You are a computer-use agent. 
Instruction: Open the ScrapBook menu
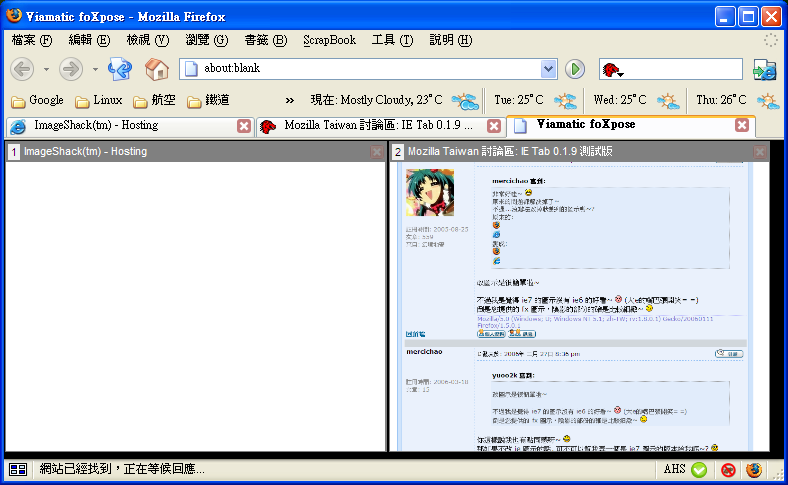(329, 40)
